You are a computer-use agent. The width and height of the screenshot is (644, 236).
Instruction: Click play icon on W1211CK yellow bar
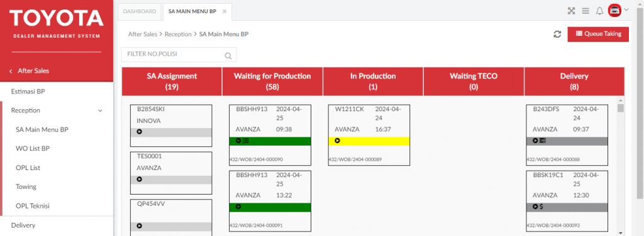coord(337,141)
